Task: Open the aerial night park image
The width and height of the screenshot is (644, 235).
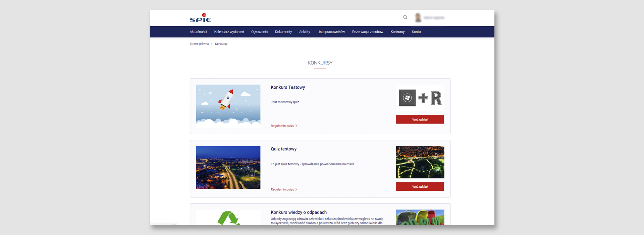Action: [420, 162]
